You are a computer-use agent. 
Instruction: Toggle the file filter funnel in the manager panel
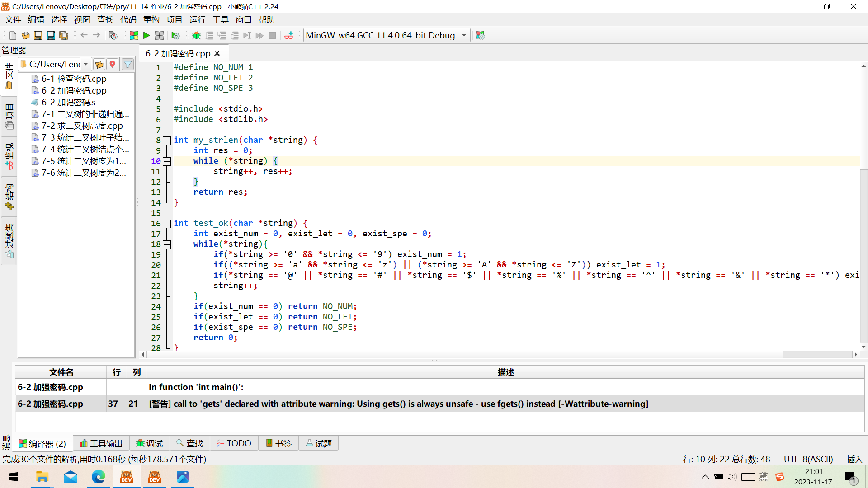click(127, 64)
